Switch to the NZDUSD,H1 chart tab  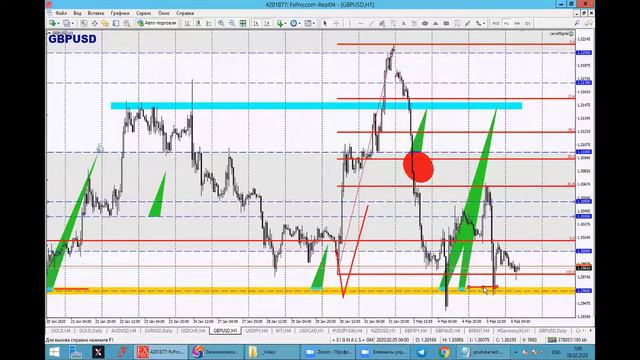[383, 331]
